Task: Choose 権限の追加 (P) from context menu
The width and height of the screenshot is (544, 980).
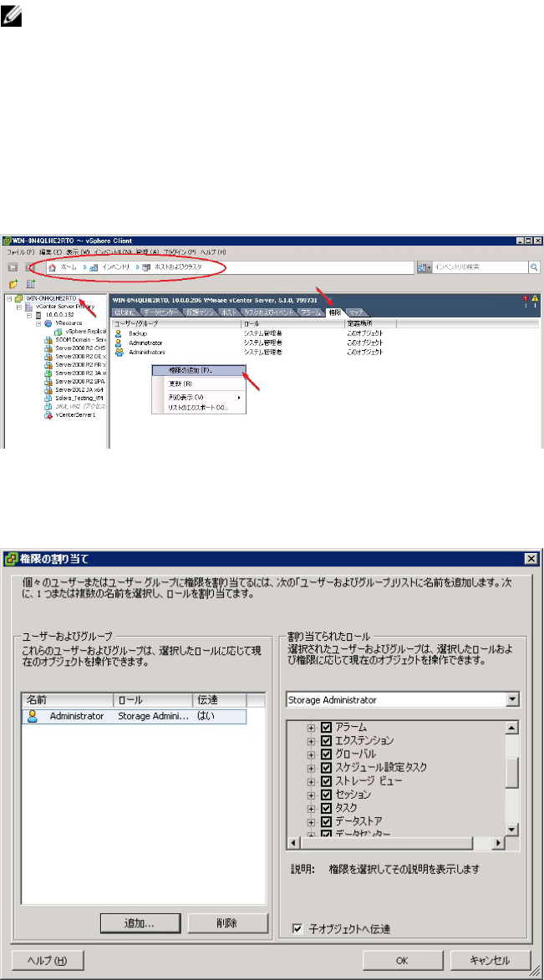Action: pyautogui.click(x=199, y=371)
